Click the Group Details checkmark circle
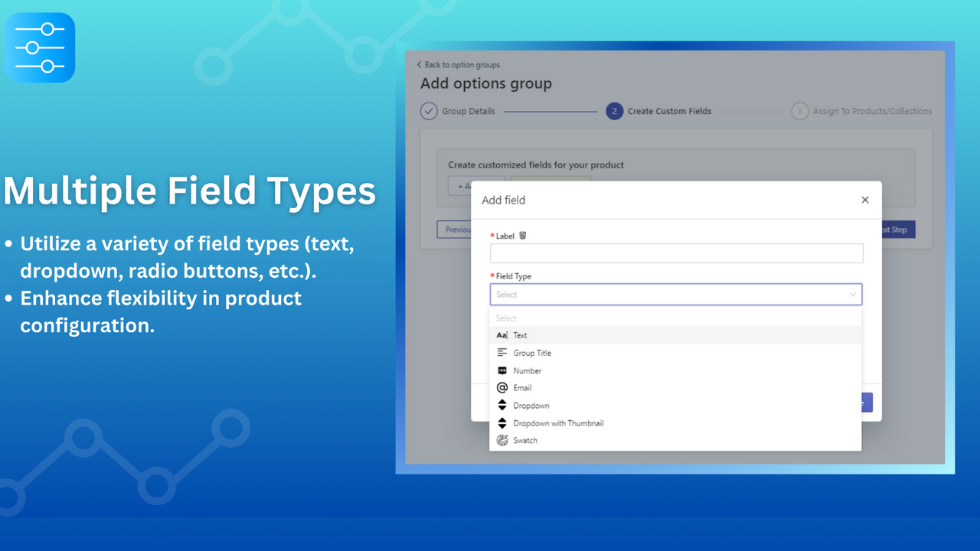This screenshot has width=980, height=551. [429, 111]
